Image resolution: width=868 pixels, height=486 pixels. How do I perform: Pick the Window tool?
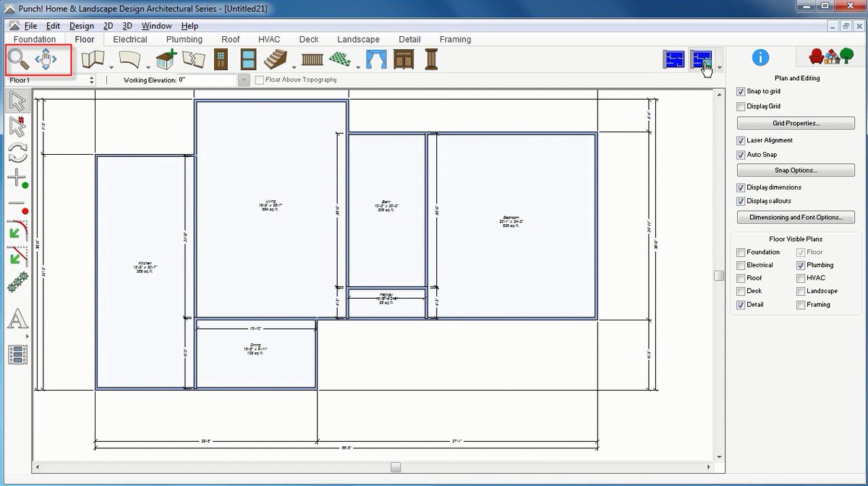(x=248, y=59)
